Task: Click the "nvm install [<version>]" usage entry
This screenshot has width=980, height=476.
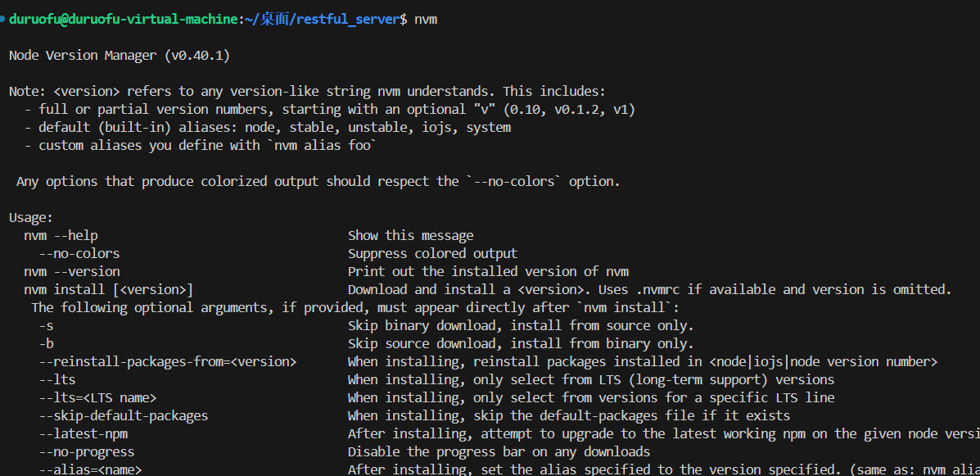Action: (x=109, y=289)
